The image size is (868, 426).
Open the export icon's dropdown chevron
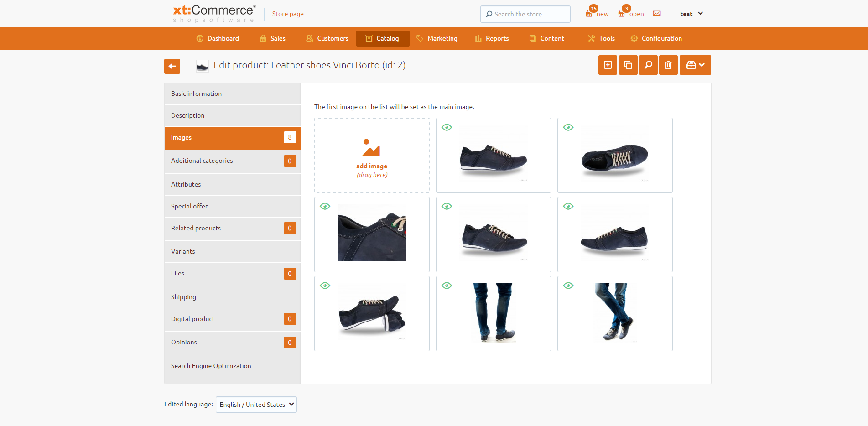click(x=702, y=65)
